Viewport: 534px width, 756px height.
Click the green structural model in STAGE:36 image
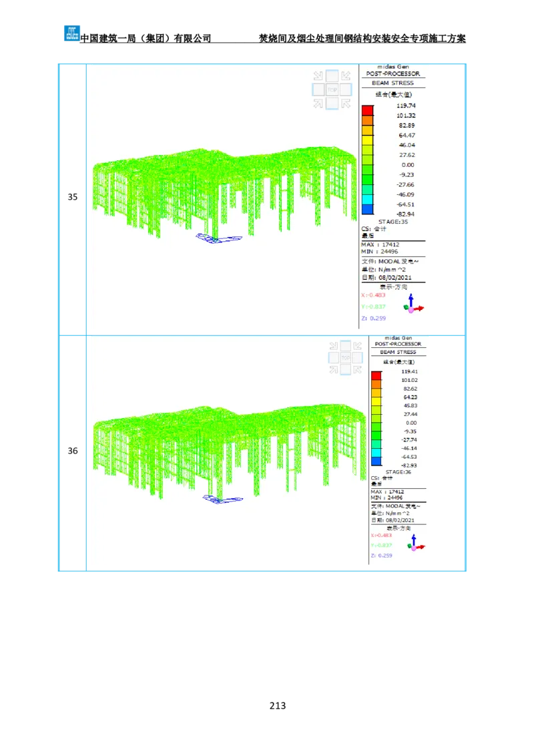coord(227,447)
